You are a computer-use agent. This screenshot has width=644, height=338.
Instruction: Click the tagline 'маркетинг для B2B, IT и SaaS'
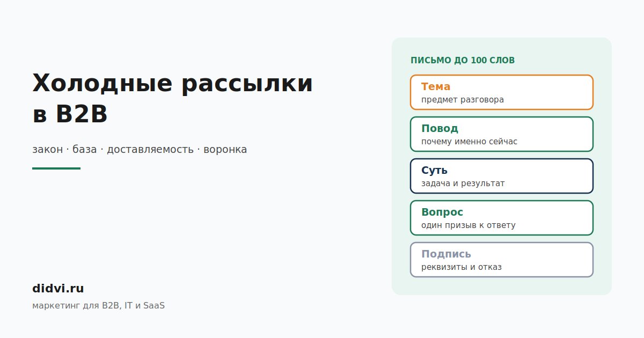pyautogui.click(x=99, y=305)
